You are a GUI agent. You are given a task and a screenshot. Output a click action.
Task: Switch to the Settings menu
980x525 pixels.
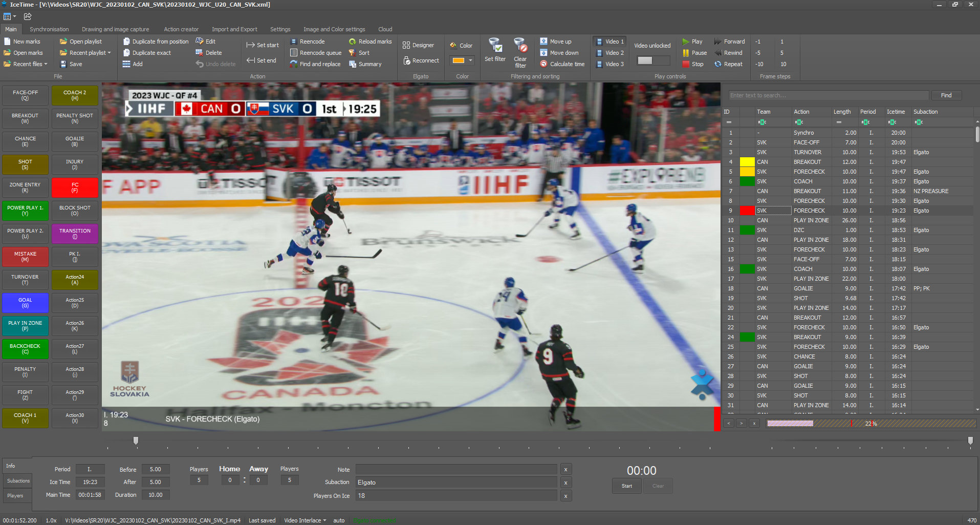tap(280, 29)
